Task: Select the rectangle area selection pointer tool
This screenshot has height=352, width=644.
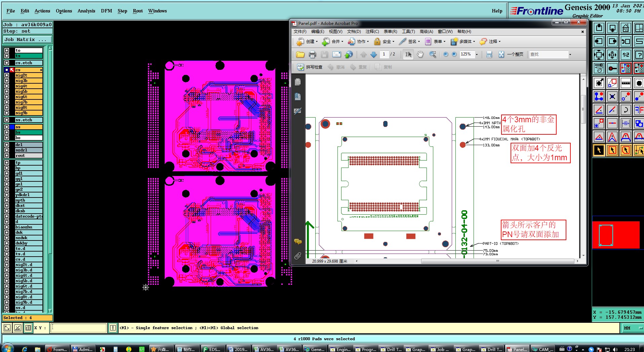Action: pos(612,150)
